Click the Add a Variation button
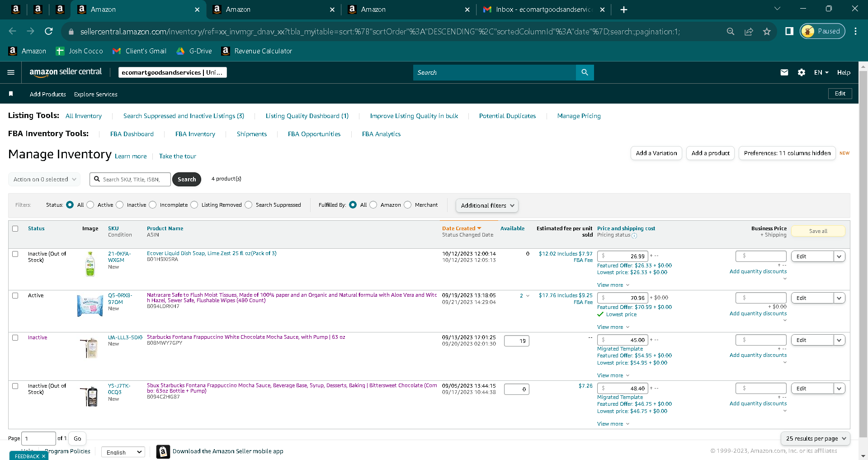 [x=656, y=153]
